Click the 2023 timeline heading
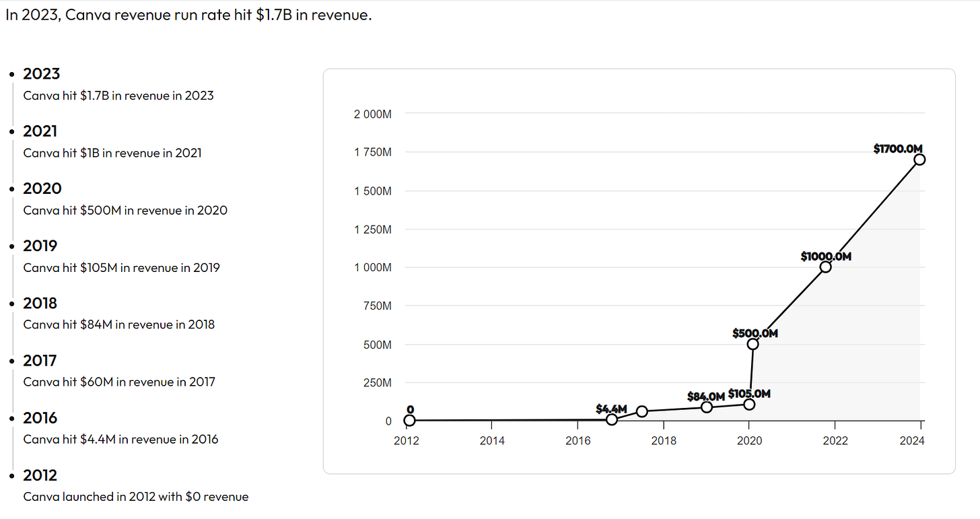The image size is (980, 519). click(x=42, y=73)
